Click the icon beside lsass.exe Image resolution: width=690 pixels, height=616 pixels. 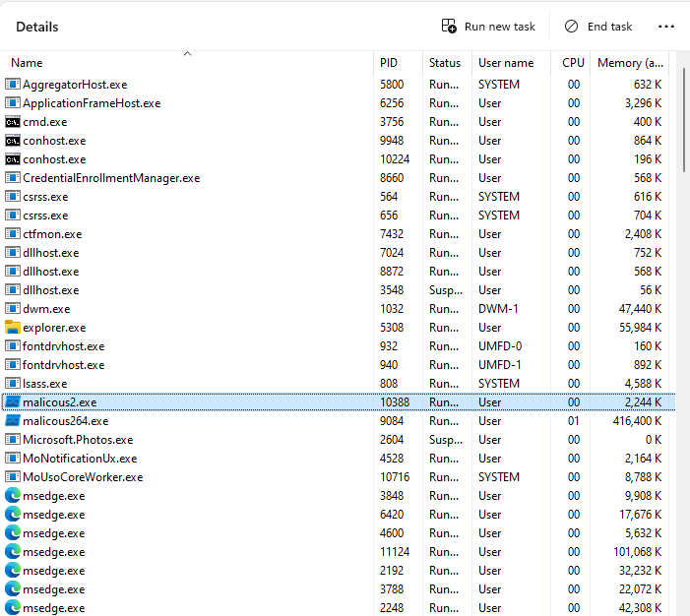pyautogui.click(x=12, y=384)
